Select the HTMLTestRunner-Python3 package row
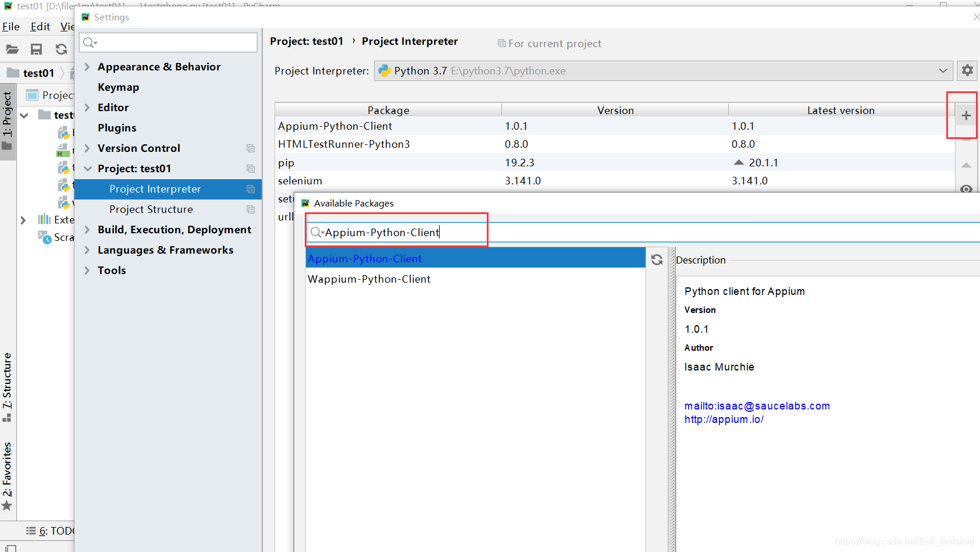This screenshot has height=552, width=980. [x=615, y=144]
